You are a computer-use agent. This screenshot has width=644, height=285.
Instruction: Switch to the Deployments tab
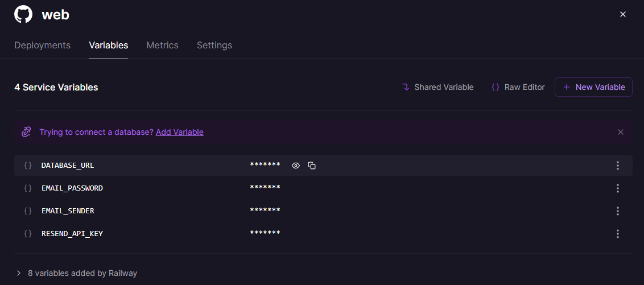click(x=42, y=46)
